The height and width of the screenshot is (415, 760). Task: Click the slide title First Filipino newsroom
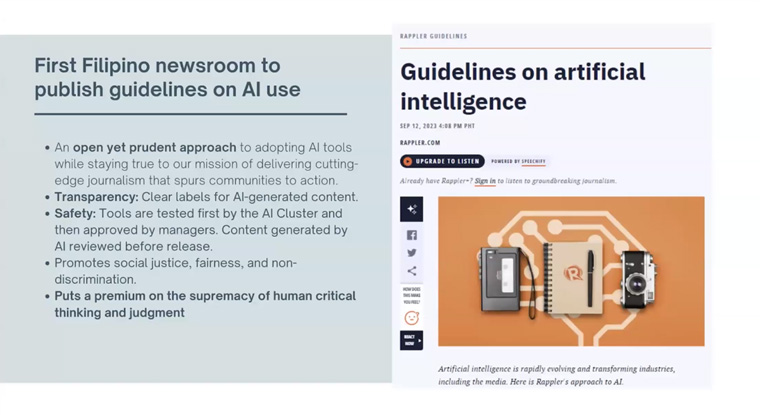tap(167, 78)
